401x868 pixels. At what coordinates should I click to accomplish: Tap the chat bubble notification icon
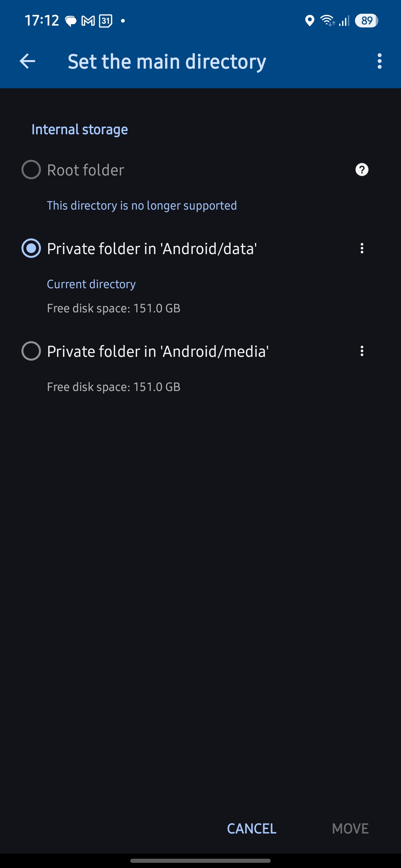pos(71,21)
